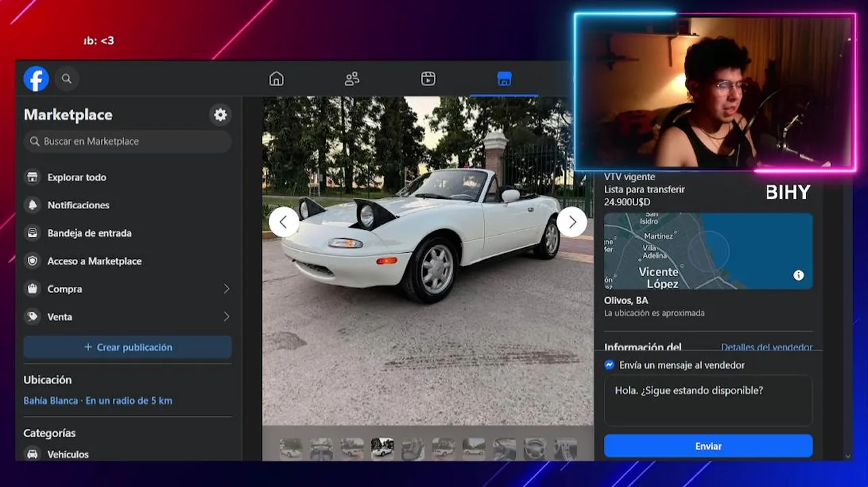Select the steering wheel thumbnail

[535, 448]
